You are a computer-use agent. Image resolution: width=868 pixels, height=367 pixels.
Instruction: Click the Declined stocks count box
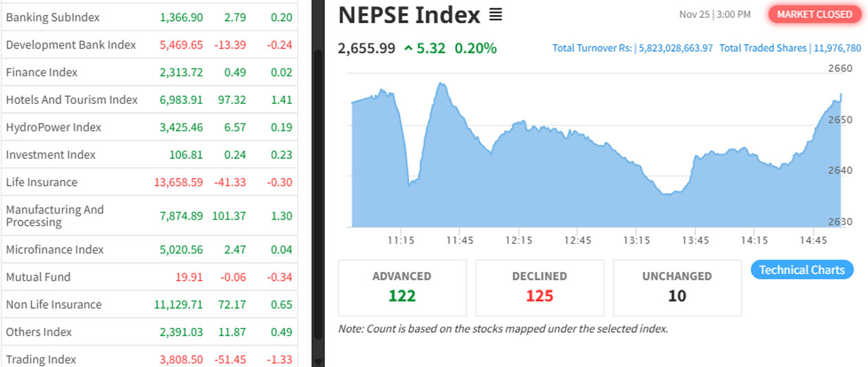[540, 288]
